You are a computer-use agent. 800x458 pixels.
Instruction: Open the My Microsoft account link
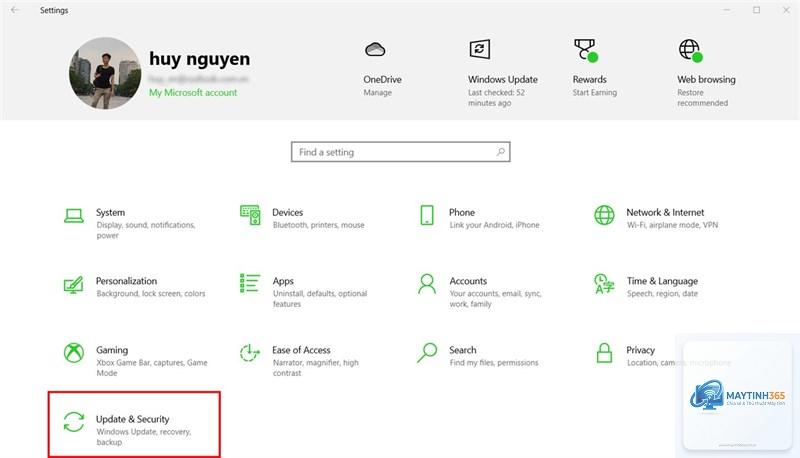(x=193, y=92)
